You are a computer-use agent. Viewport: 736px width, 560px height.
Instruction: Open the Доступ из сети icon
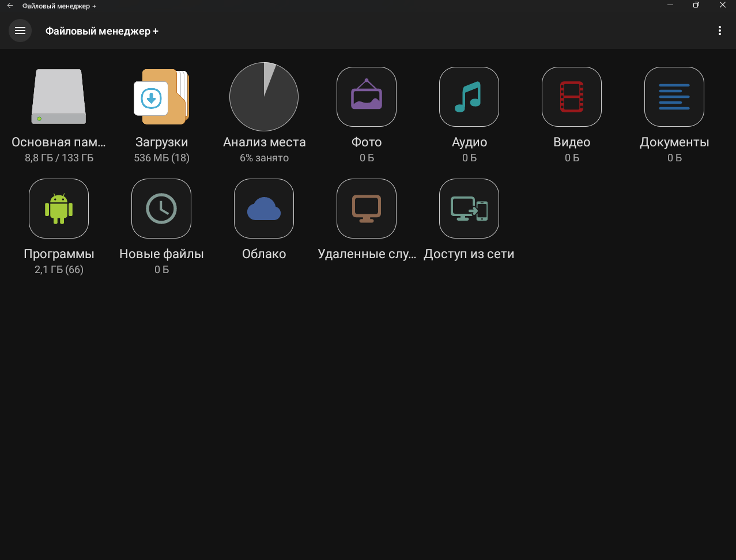469,209
